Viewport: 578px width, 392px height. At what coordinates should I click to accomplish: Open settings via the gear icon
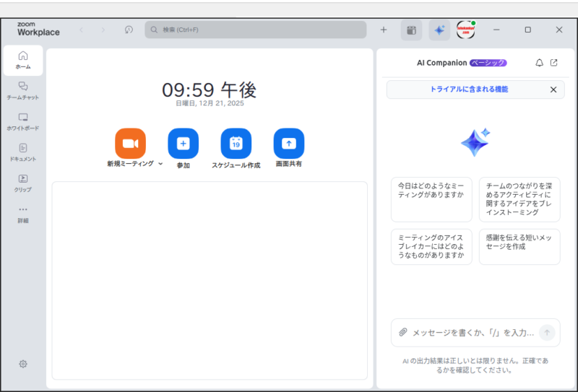23,364
